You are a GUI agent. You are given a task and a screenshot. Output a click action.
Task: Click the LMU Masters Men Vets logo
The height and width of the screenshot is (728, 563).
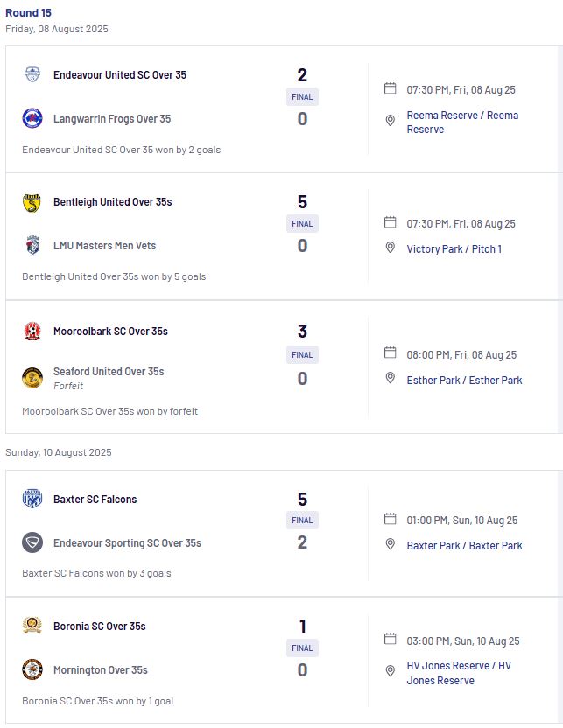32,245
